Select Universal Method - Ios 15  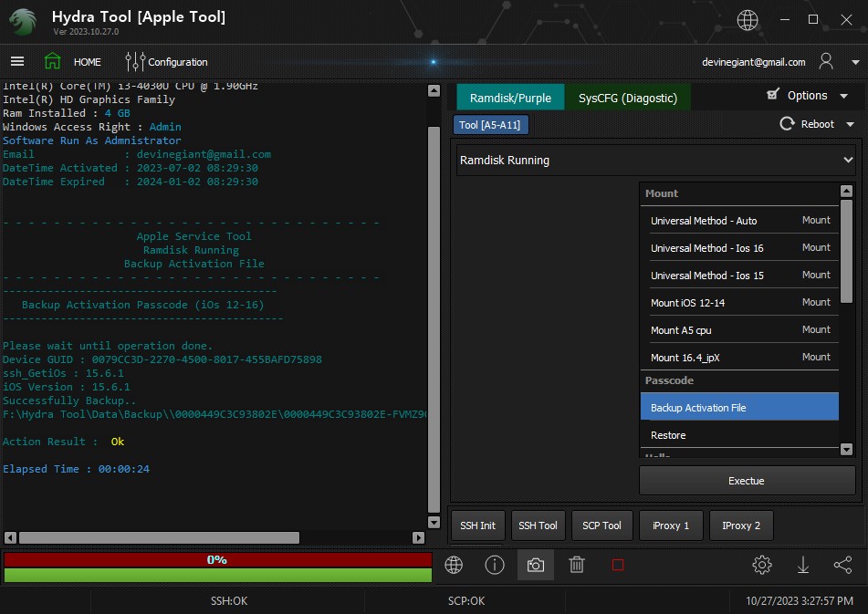(739, 276)
